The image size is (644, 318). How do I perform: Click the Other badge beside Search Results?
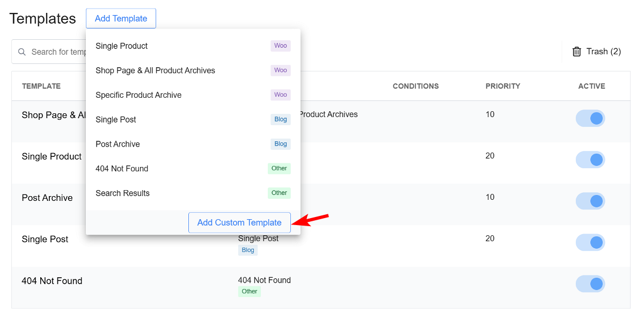pos(279,193)
